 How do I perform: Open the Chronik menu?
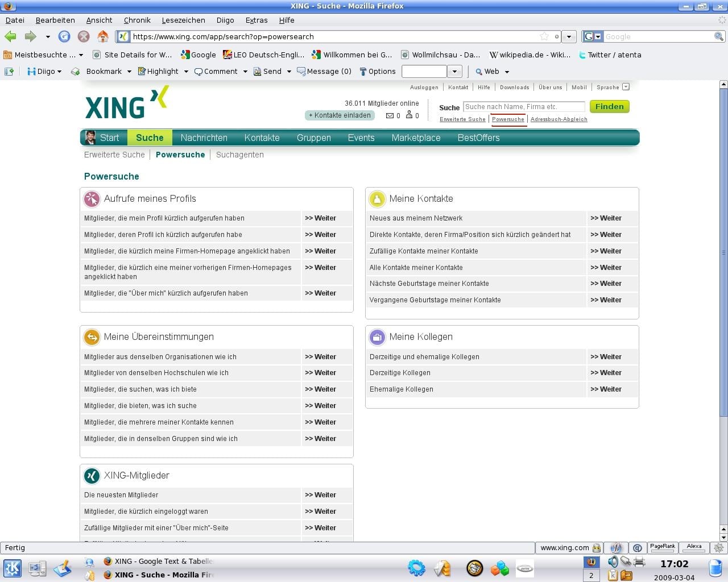pos(137,20)
